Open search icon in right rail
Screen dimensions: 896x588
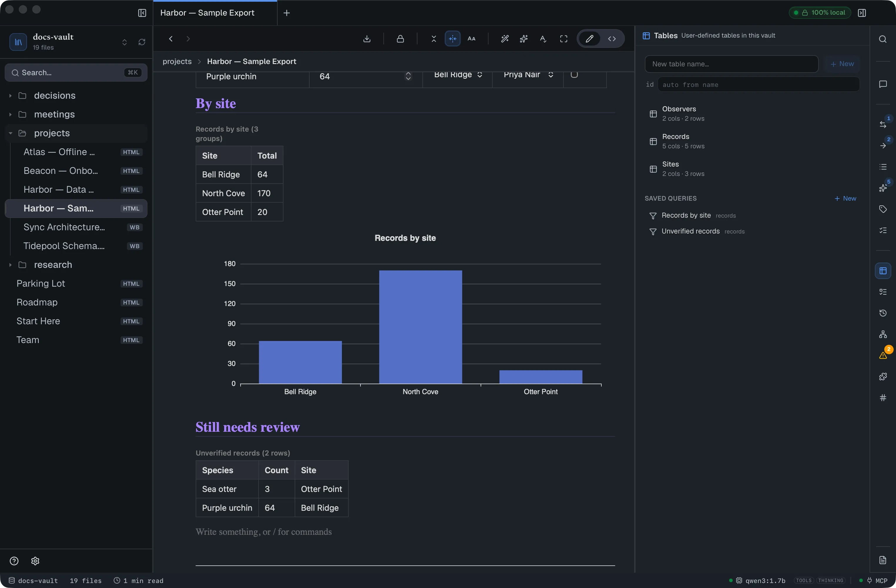pos(882,39)
